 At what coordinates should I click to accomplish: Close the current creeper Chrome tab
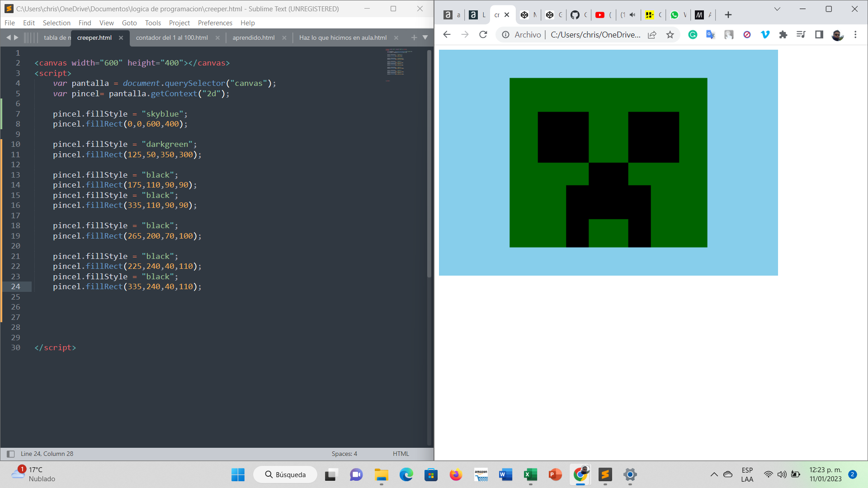pos(507,15)
